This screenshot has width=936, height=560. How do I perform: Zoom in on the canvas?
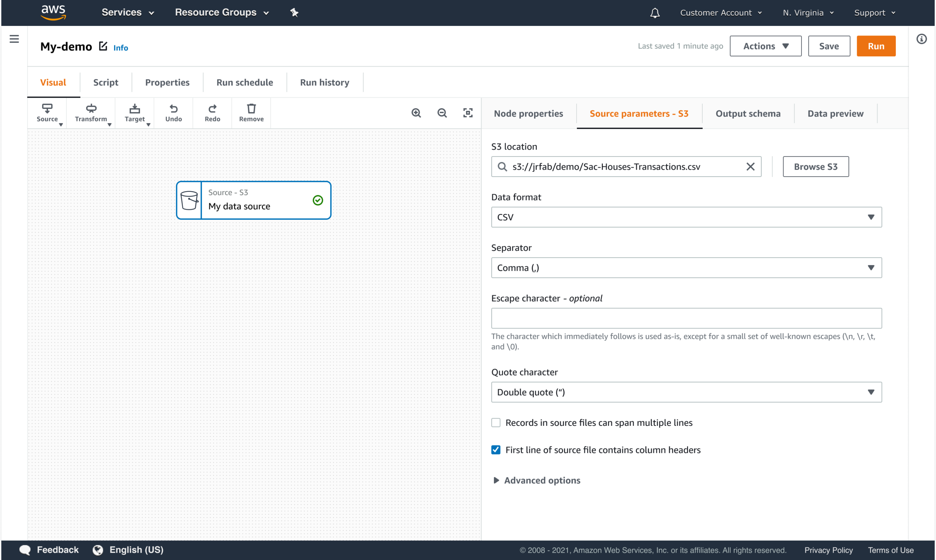(x=416, y=113)
